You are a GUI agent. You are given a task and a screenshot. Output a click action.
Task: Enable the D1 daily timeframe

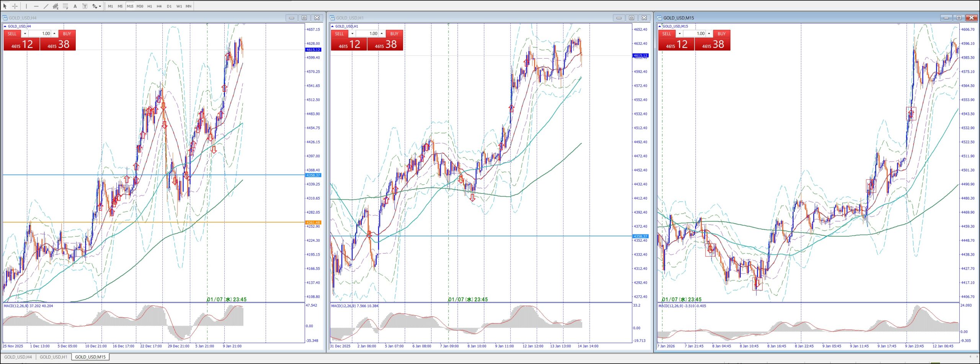click(169, 6)
